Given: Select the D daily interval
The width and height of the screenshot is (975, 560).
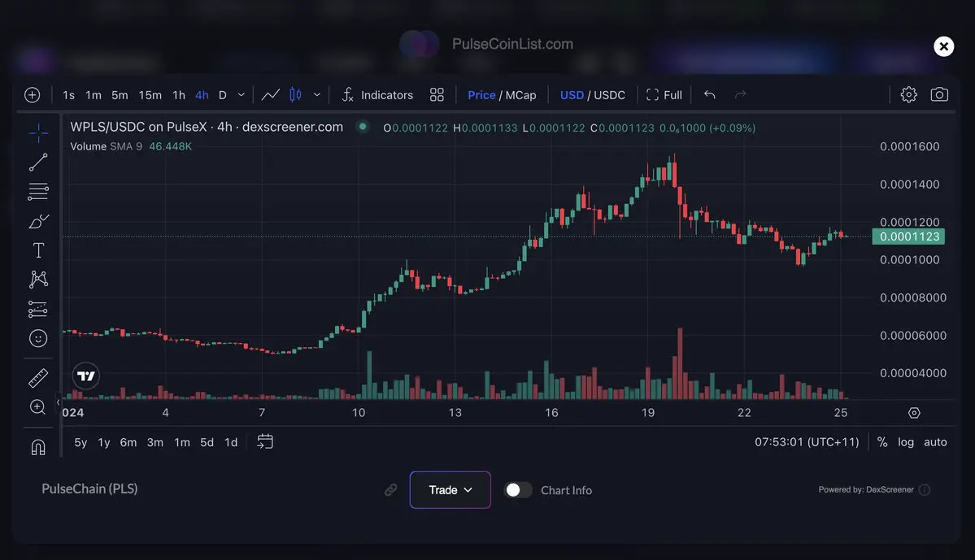Looking at the screenshot, I should (223, 95).
